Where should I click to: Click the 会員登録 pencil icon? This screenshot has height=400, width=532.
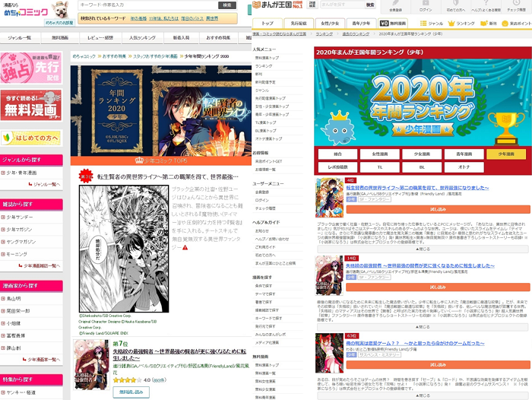(x=395, y=3)
